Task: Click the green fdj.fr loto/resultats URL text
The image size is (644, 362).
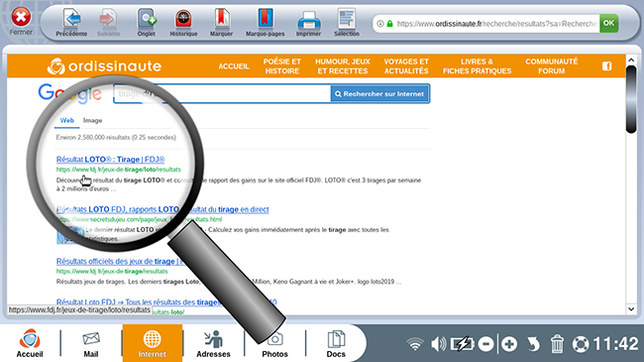Action: click(118, 170)
